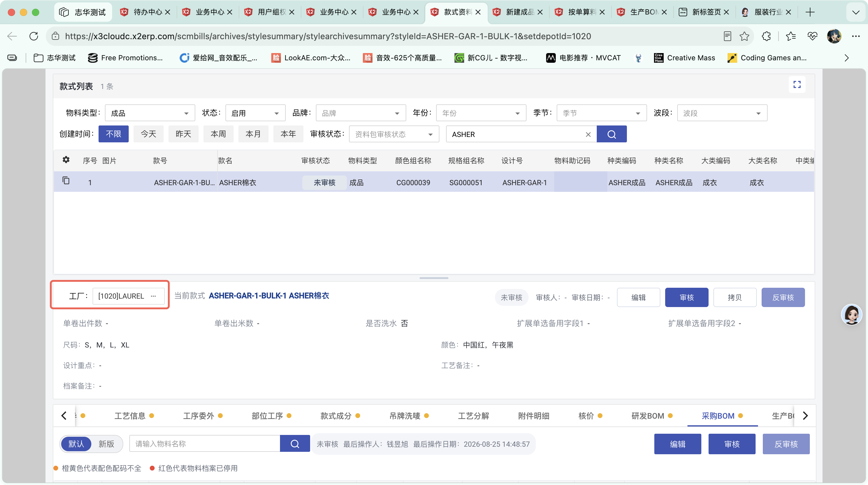Select 默认 view toggle
The height and width of the screenshot is (485, 868).
pyautogui.click(x=76, y=444)
